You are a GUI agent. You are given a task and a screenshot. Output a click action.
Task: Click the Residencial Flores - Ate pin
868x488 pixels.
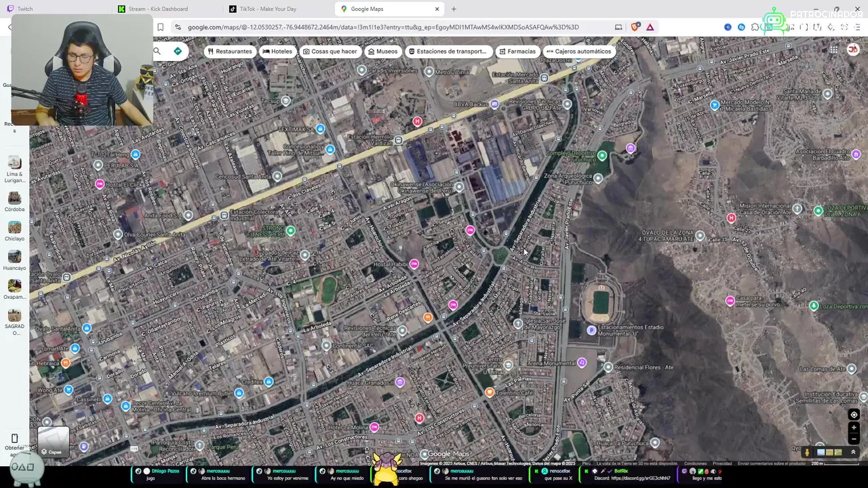point(608,367)
